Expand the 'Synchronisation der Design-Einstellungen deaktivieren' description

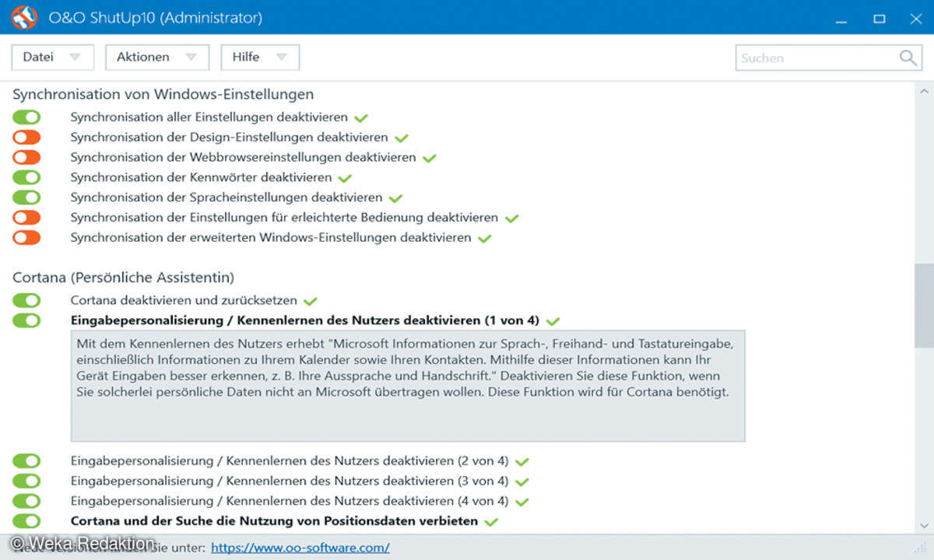(x=230, y=138)
